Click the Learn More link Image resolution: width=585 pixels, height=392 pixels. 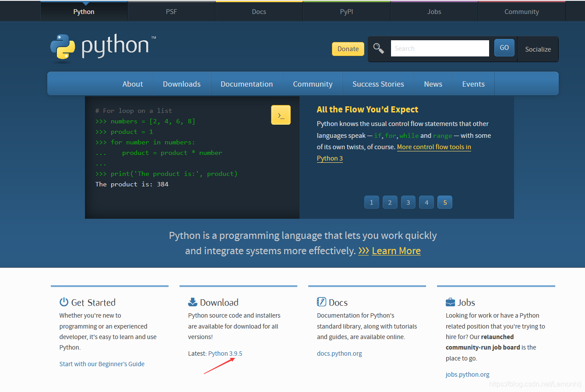[x=396, y=251]
